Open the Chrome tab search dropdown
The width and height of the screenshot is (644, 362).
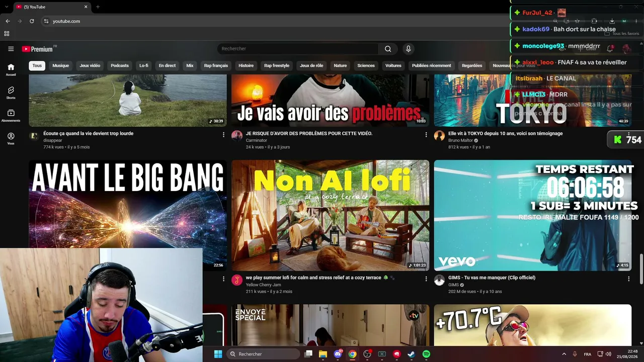pos(7,7)
